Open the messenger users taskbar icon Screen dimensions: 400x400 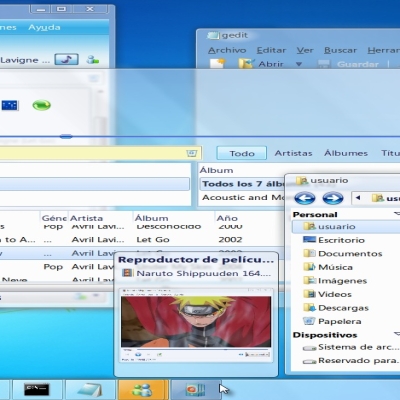point(142,389)
